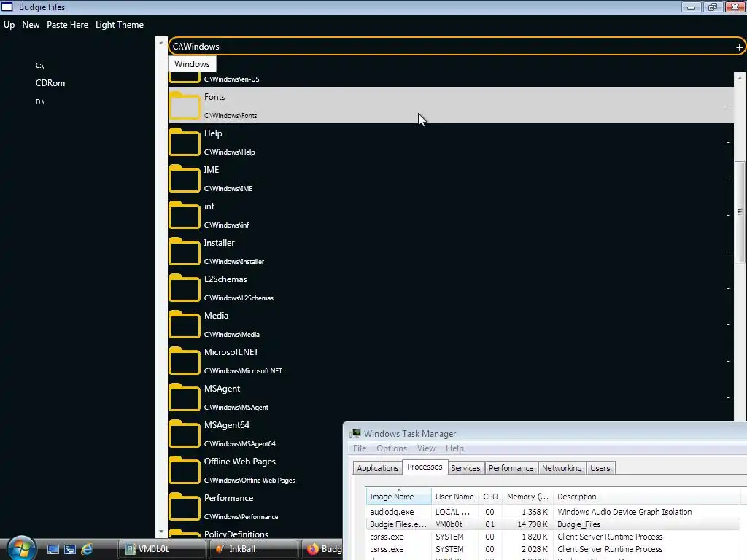Screen dimensions: 747x560
Task: Switch to the Services tab
Action: coord(465,468)
